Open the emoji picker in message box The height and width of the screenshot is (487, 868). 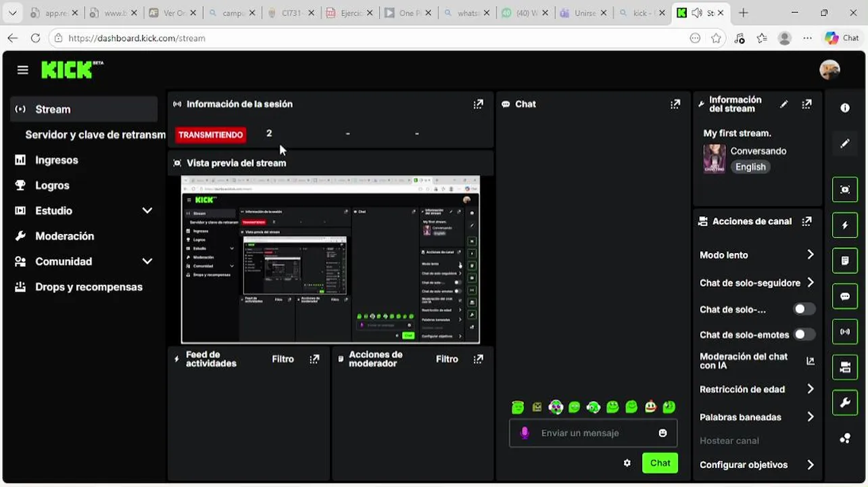(x=662, y=433)
